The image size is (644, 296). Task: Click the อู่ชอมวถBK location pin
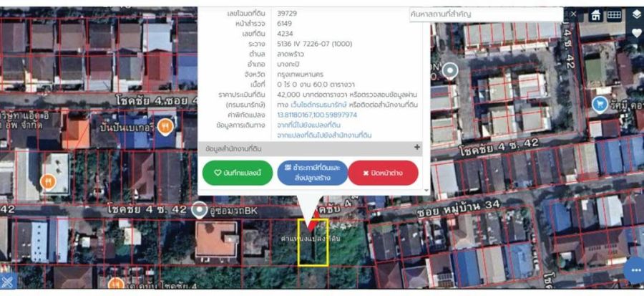(197, 210)
